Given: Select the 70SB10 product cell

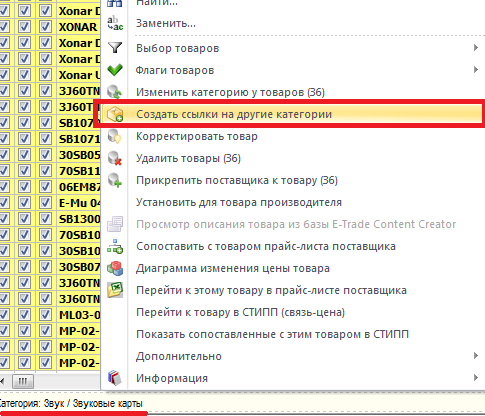Looking at the screenshot, I should 79,235.
